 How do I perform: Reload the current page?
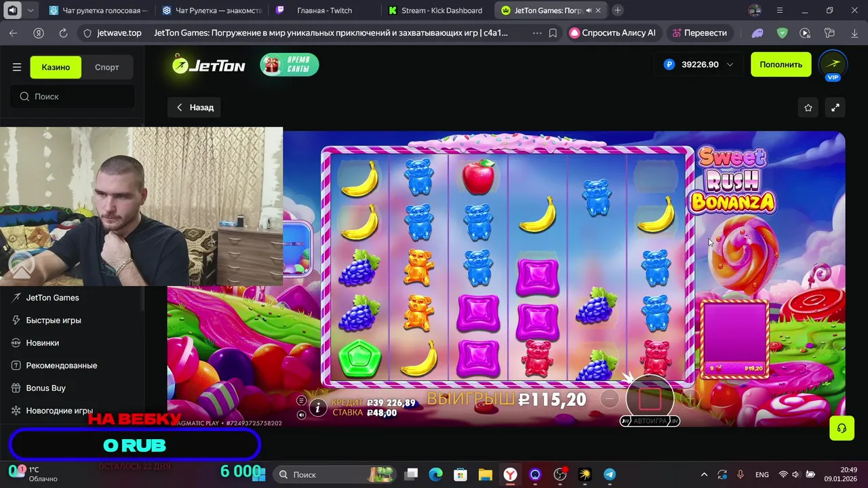(x=63, y=33)
